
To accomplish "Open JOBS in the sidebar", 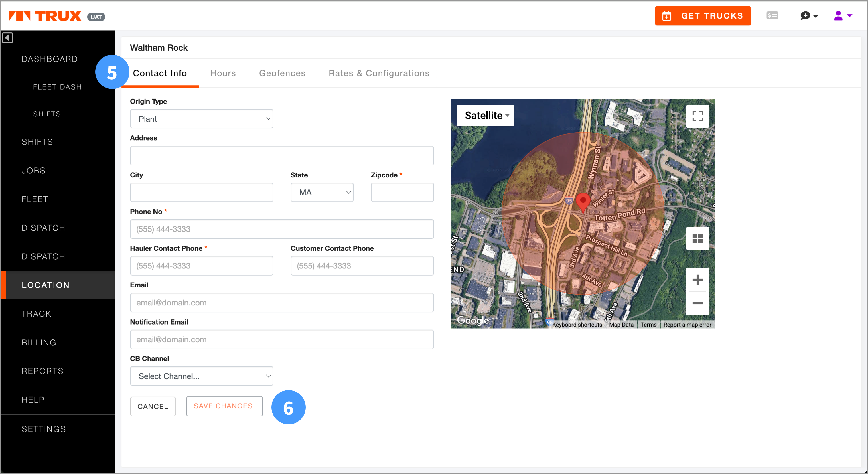I will 33,171.
